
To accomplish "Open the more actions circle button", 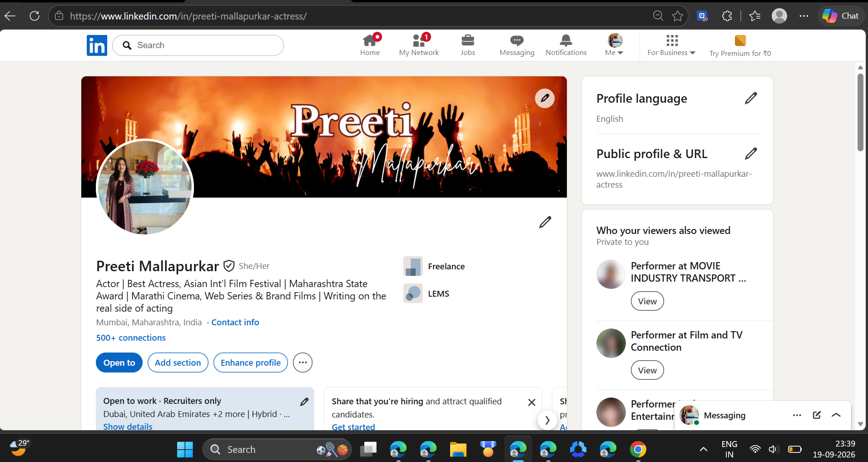I will click(303, 363).
